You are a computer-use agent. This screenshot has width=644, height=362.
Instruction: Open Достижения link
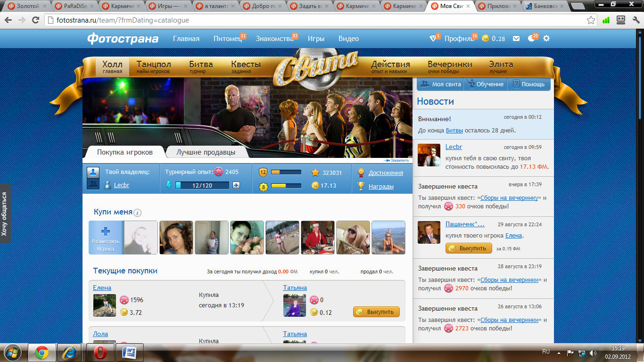386,173
